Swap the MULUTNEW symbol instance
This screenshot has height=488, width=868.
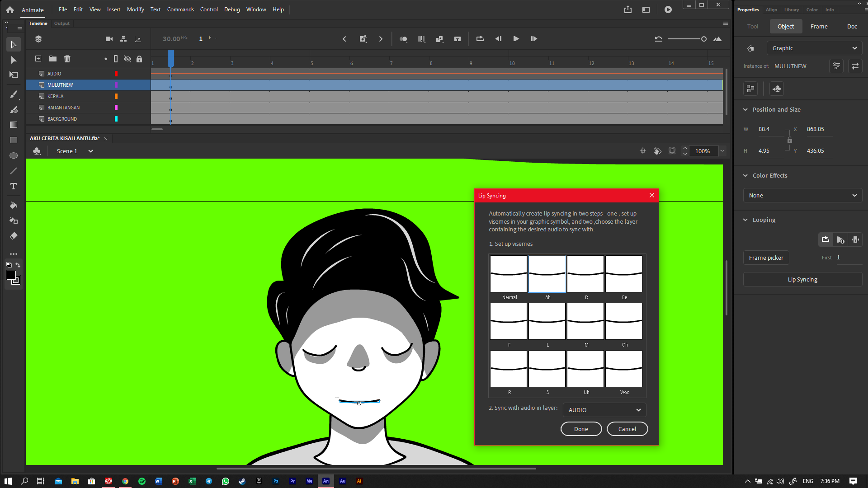(x=855, y=66)
